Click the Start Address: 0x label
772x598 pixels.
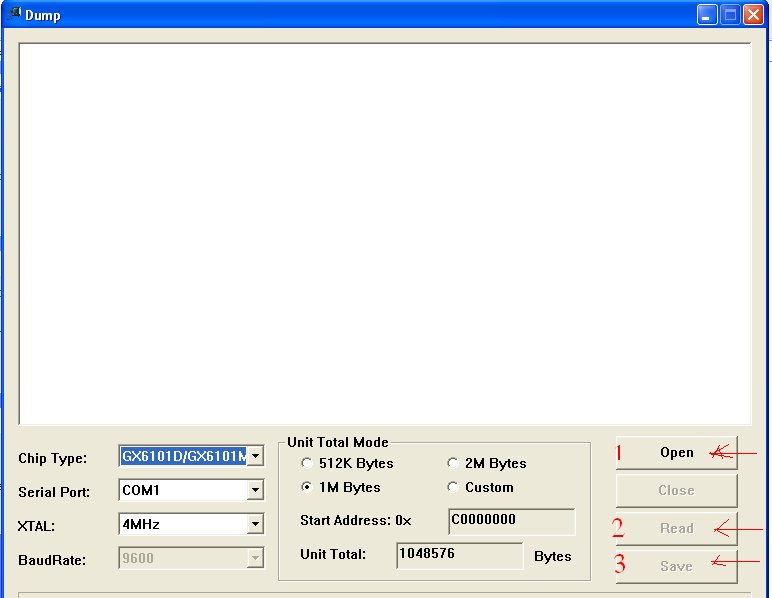tap(355, 520)
